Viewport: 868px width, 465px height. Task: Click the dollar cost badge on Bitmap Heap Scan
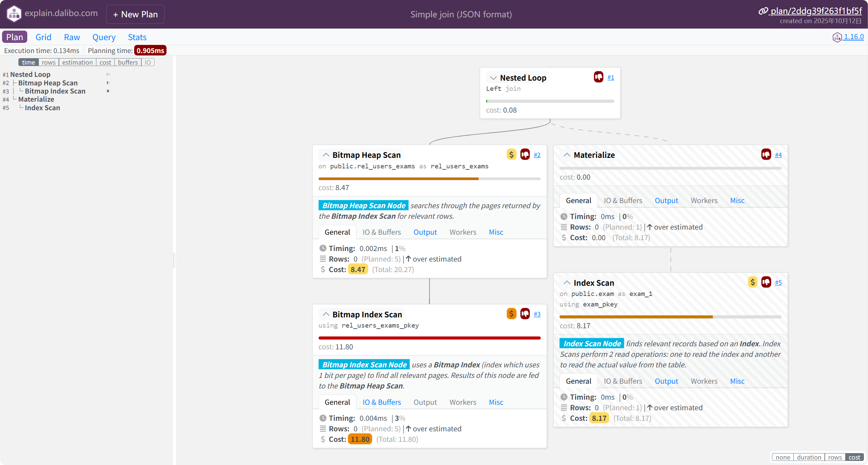(x=511, y=155)
